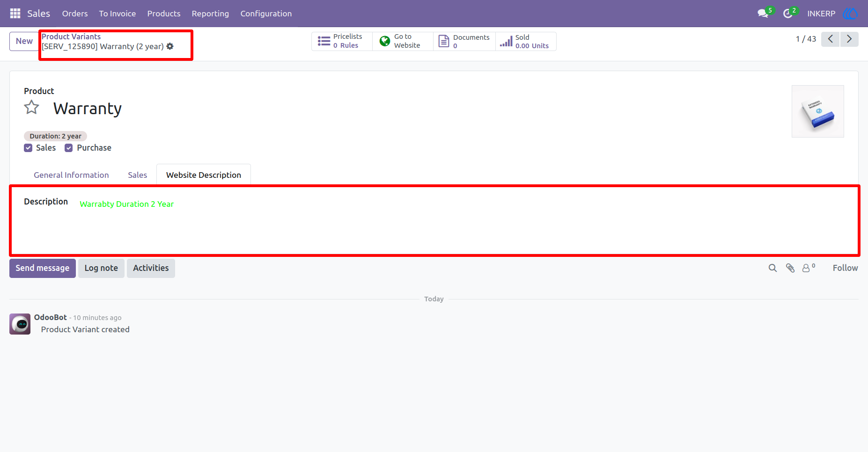Open the apps grid menu icon
This screenshot has width=868, height=452.
15,14
